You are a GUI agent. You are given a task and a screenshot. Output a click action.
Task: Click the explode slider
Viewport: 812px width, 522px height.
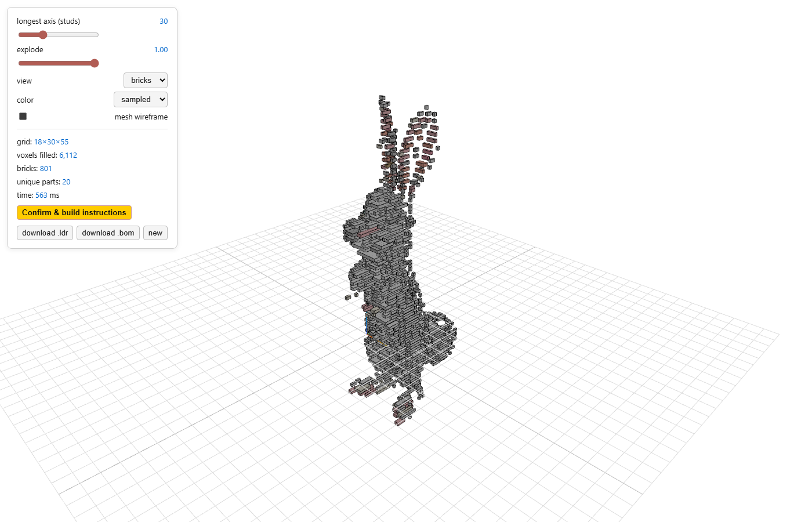click(58, 63)
